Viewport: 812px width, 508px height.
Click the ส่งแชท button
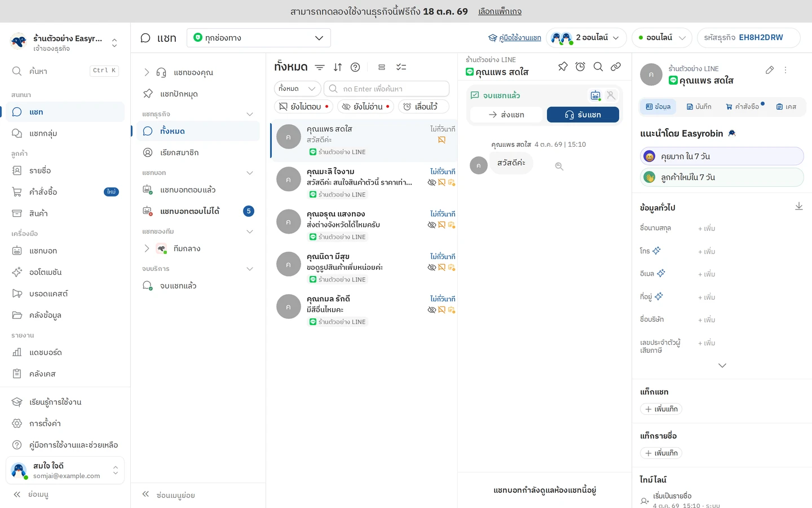point(506,115)
